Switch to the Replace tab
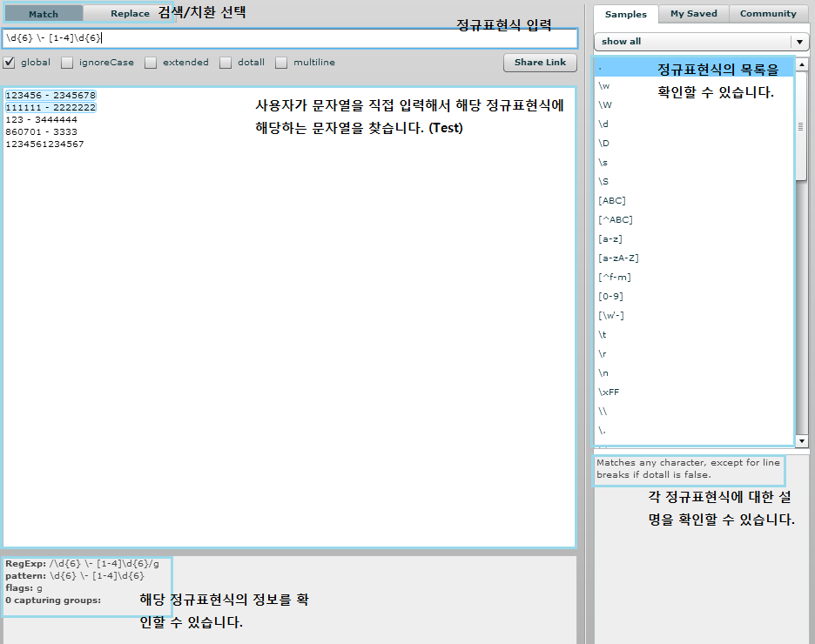This screenshot has height=644, width=815. click(130, 14)
